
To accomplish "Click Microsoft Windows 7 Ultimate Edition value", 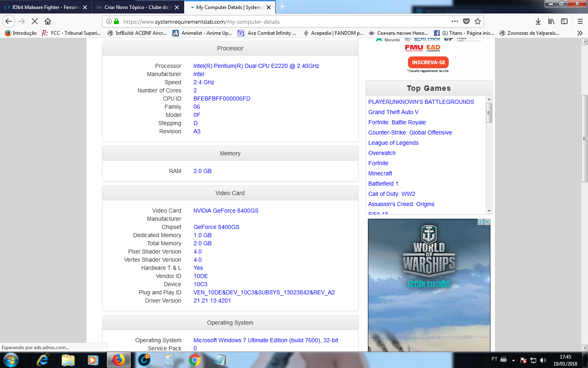I will click(266, 340).
